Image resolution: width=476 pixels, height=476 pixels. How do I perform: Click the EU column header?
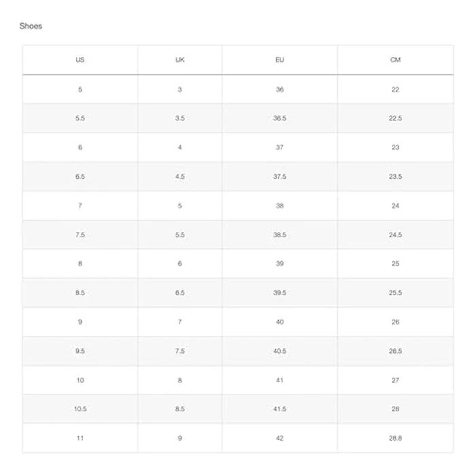[x=279, y=60]
